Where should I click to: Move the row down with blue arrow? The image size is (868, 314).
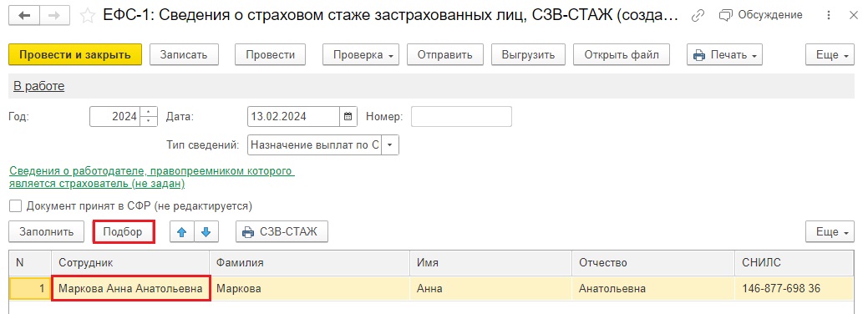pos(206,232)
